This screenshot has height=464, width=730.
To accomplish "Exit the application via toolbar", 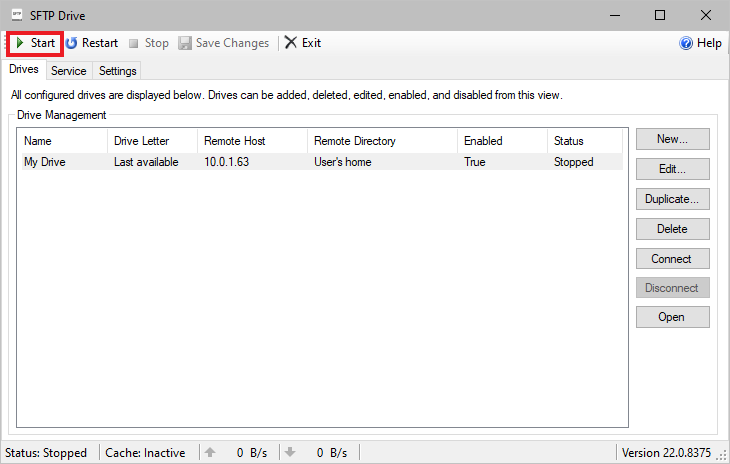I will [x=303, y=43].
